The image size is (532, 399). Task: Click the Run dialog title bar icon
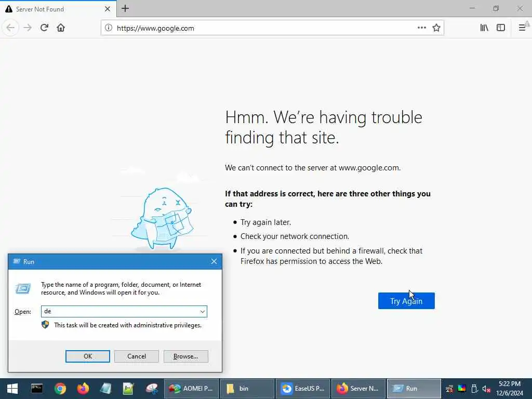point(16,261)
